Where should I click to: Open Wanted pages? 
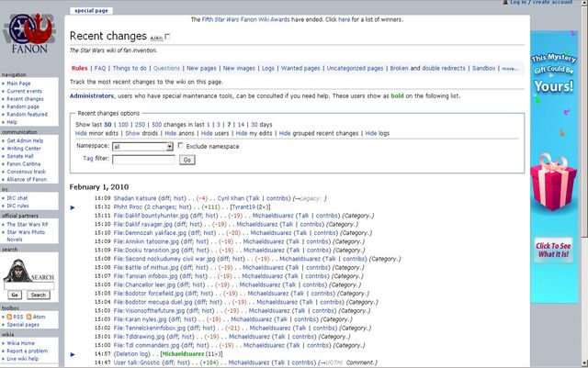(x=300, y=68)
